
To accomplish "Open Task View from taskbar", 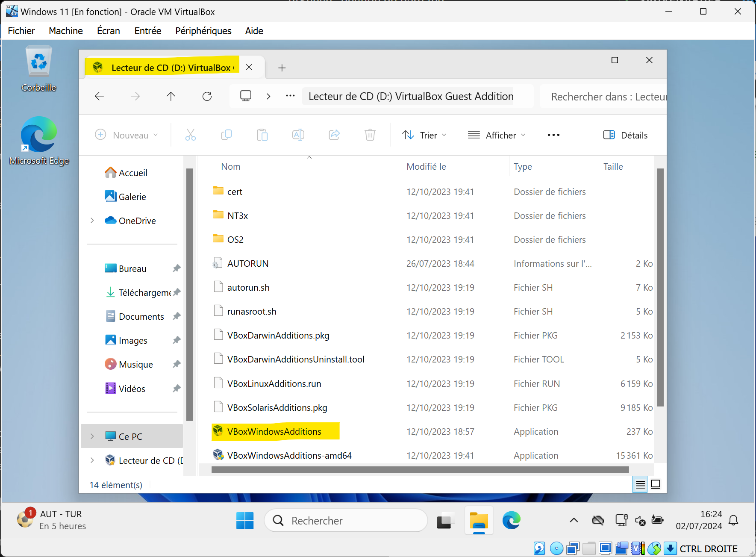I will pyautogui.click(x=444, y=520).
